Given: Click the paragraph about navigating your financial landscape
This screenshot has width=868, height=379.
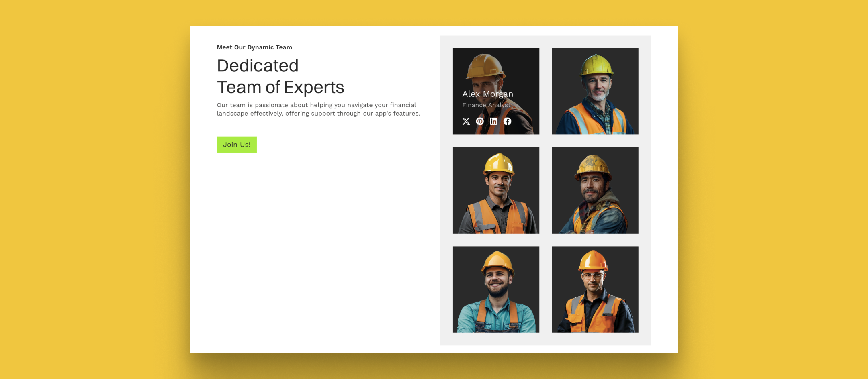Looking at the screenshot, I should click(318, 109).
